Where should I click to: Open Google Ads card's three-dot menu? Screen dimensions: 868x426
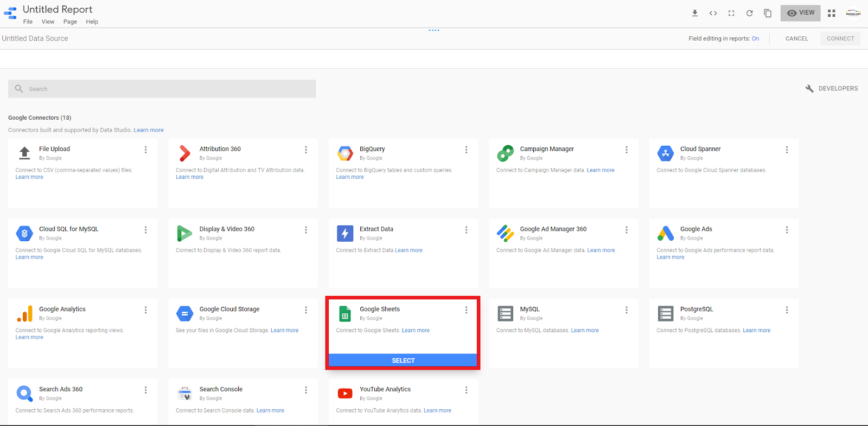coord(787,230)
